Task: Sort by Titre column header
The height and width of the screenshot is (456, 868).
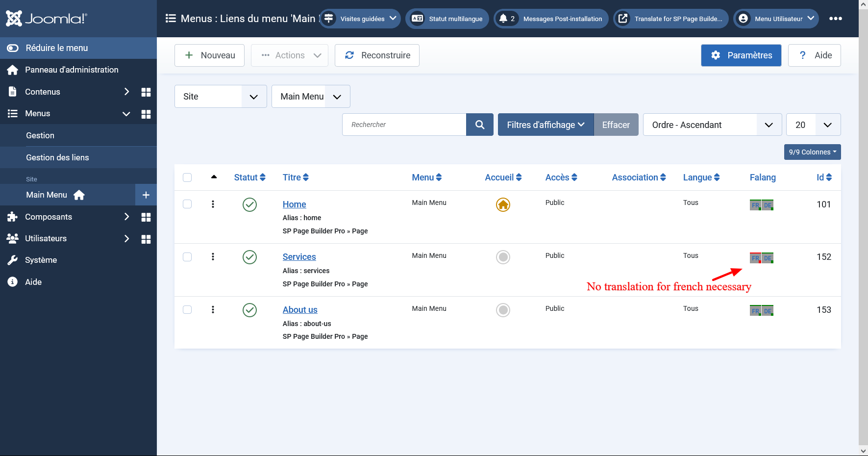Action: click(296, 177)
